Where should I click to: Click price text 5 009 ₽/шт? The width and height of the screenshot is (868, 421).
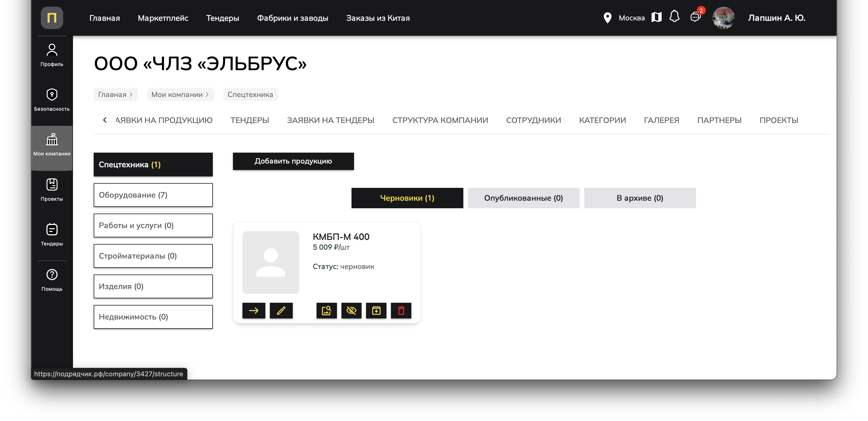331,247
